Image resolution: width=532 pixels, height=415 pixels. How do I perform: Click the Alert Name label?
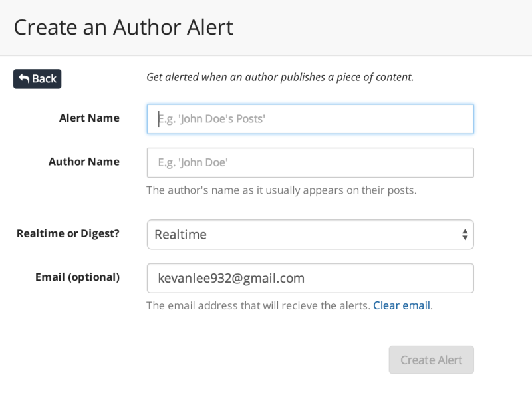[89, 118]
